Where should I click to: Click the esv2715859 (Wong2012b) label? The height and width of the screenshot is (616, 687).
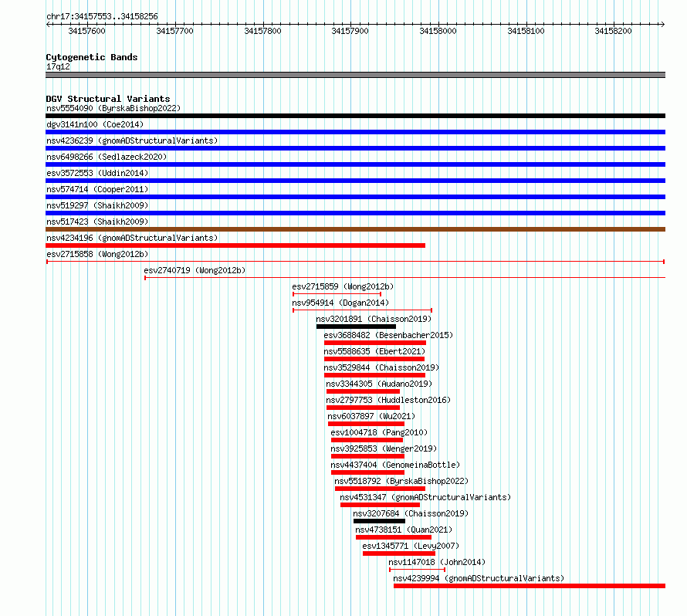click(343, 286)
